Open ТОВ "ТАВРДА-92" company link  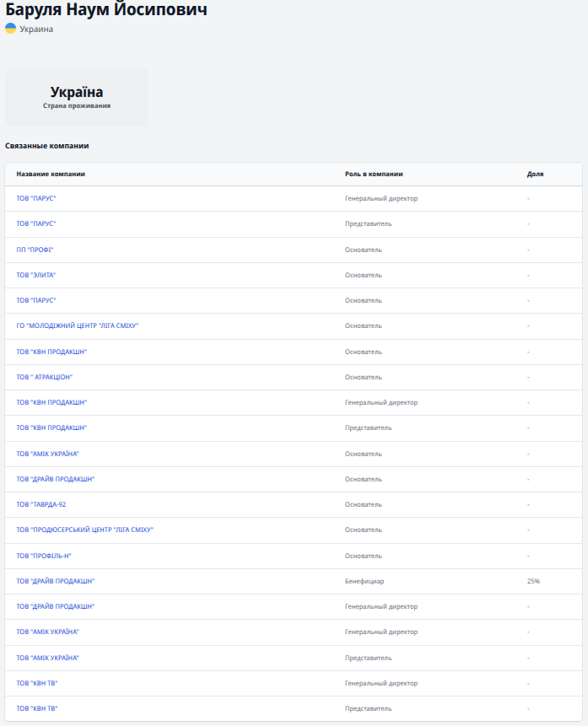(41, 504)
